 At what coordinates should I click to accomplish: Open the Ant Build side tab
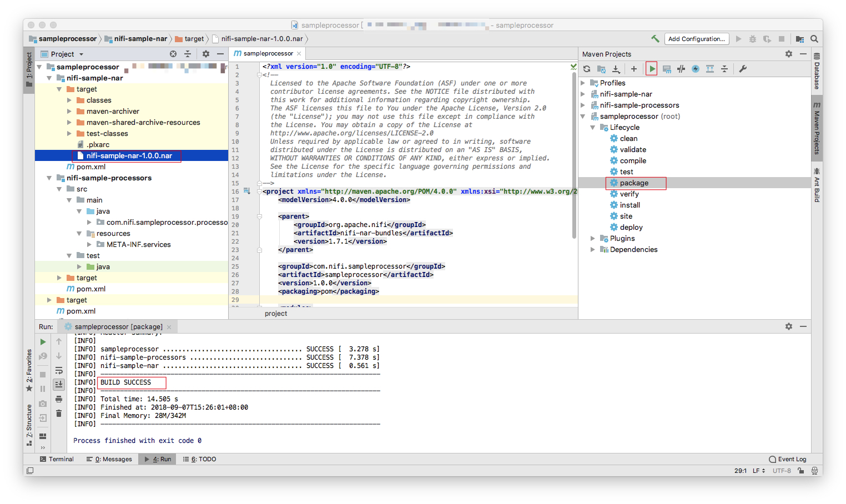pos(817,185)
